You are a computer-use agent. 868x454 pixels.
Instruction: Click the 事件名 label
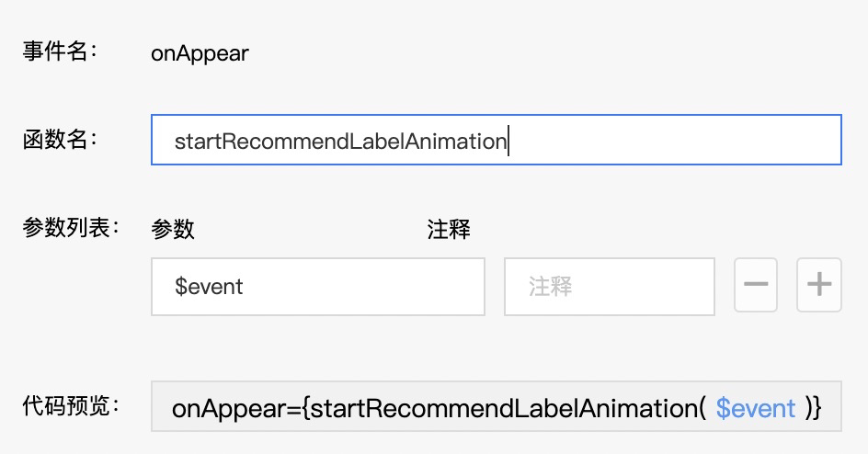coord(60,52)
